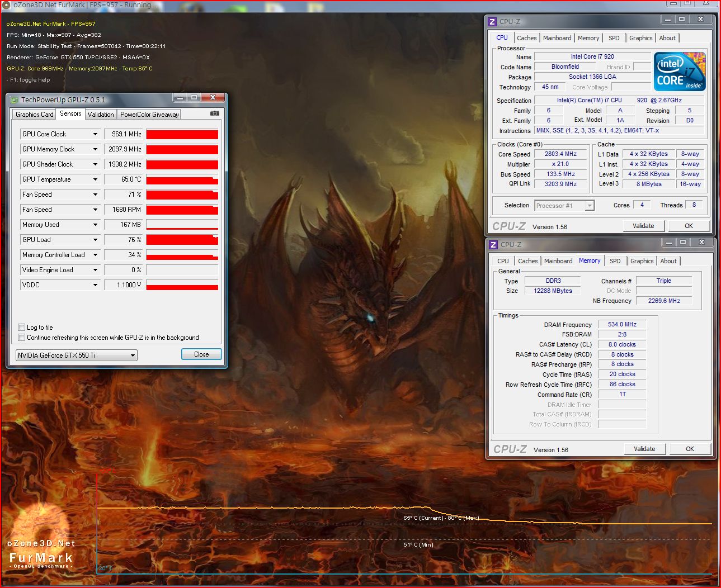Viewport: 721px width, 588px height.
Task: Click the GPU-Z title bar icon
Action: tap(15, 100)
